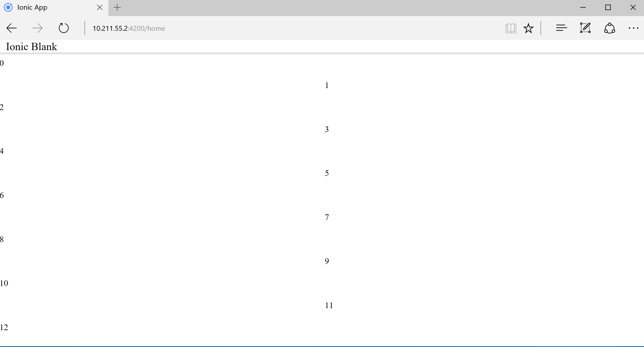Open Reading view
Screen dimensions: 644x347
click(511, 28)
